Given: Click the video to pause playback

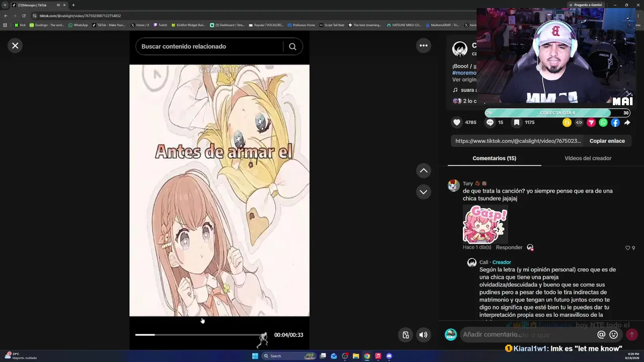Looking at the screenshot, I should (219, 191).
